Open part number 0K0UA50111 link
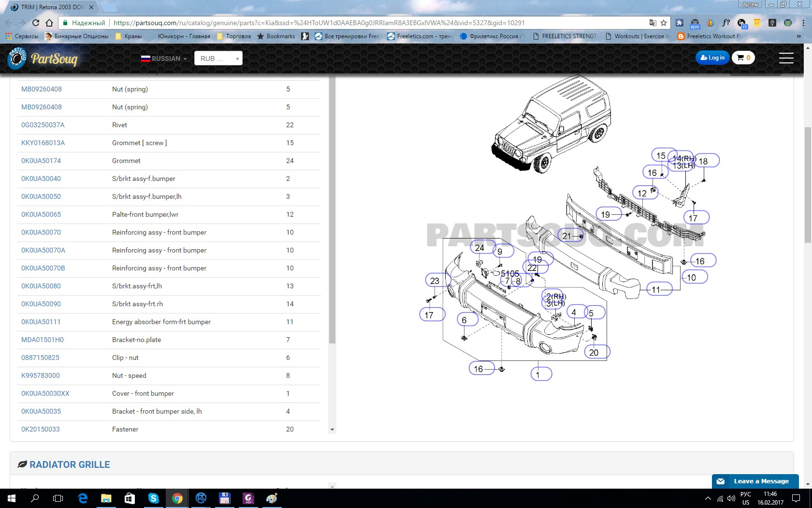 pos(41,322)
